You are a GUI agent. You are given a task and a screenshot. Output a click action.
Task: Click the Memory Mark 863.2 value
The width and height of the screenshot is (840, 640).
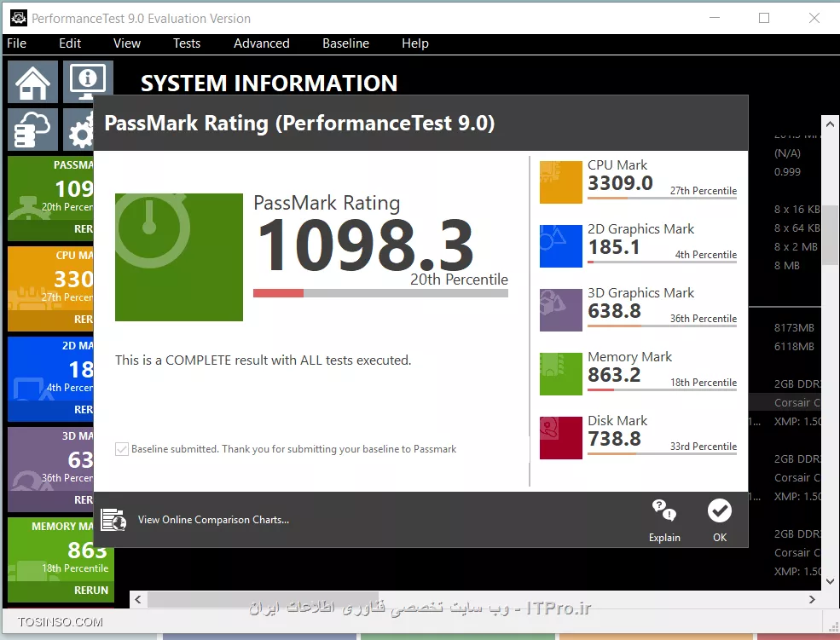(615, 375)
